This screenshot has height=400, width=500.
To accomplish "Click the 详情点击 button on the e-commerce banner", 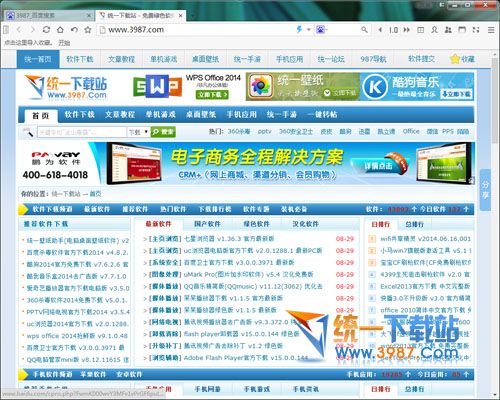I will 379,166.
